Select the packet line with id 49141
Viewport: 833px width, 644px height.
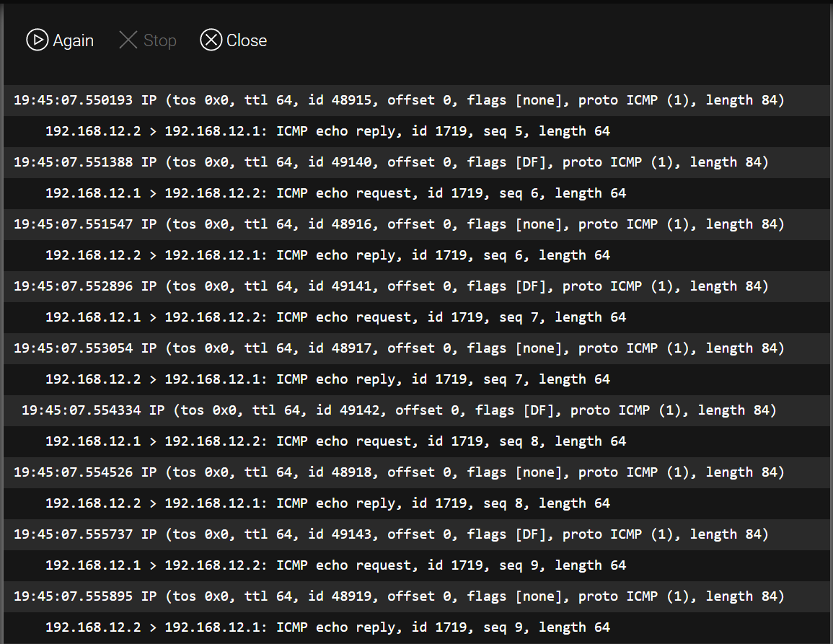pyautogui.click(x=417, y=286)
